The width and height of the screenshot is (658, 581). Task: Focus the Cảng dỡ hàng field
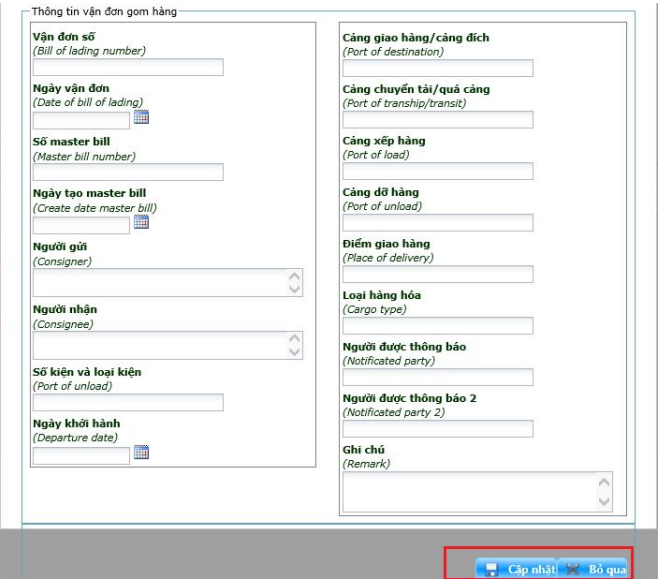[437, 223]
